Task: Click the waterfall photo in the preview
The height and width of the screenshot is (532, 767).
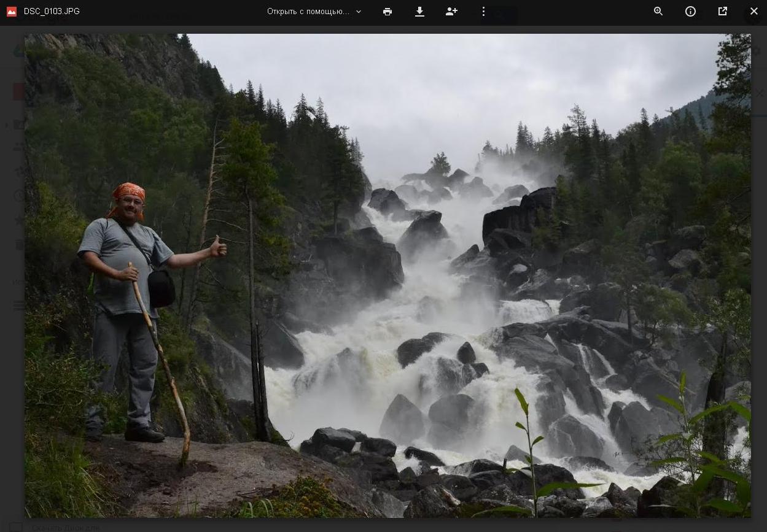Action: click(x=430, y=276)
